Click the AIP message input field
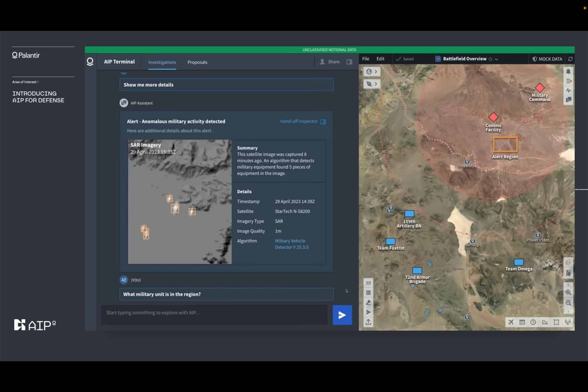The image size is (588, 392). [214, 313]
